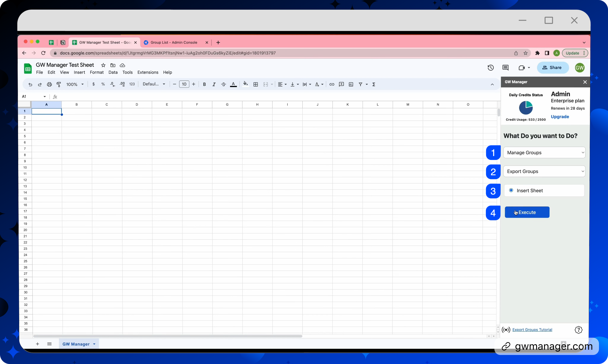Click the Insert chart icon
Viewport: 608px width, 364px height.
coord(351,84)
